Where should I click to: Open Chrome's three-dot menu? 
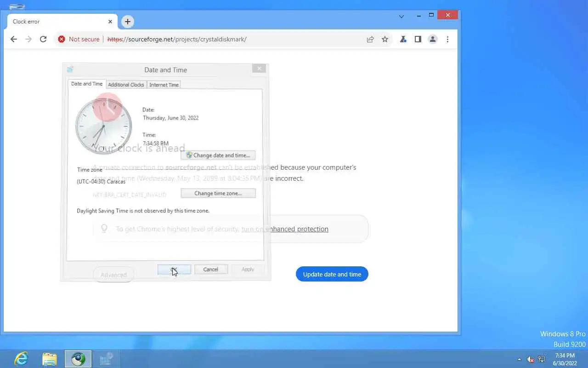[447, 39]
